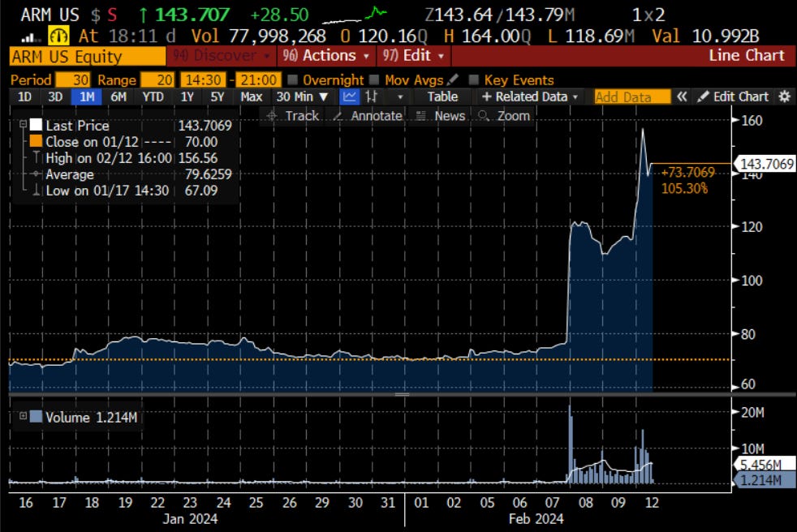Select the Max range tab
This screenshot has width=797, height=532.
point(251,97)
